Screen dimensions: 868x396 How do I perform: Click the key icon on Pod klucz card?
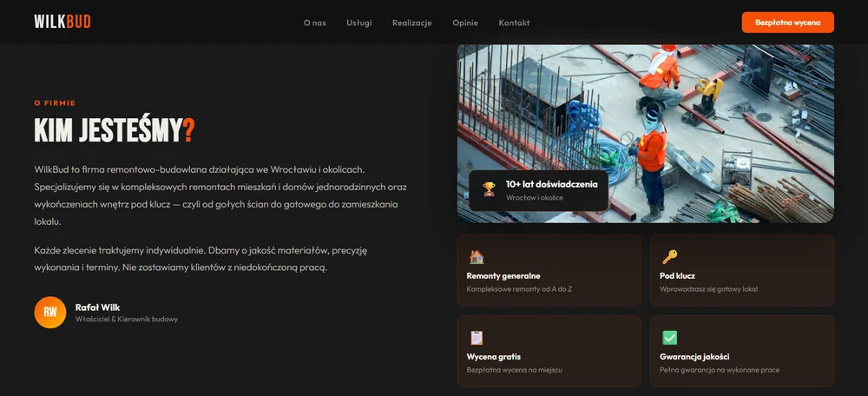[669, 257]
